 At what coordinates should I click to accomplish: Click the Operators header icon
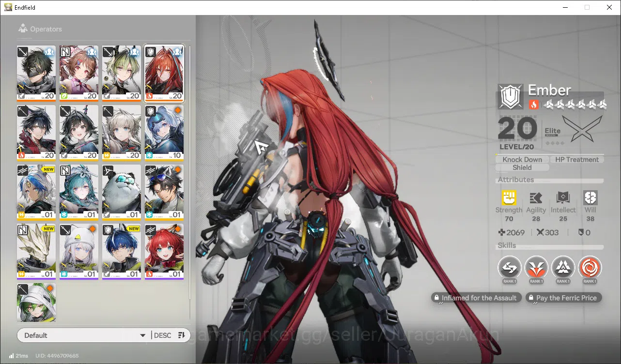coord(23,29)
